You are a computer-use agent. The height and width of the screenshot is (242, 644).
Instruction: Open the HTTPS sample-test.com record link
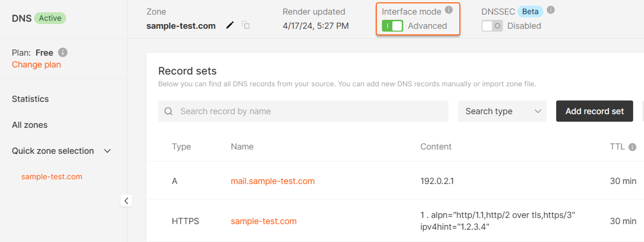tap(263, 221)
